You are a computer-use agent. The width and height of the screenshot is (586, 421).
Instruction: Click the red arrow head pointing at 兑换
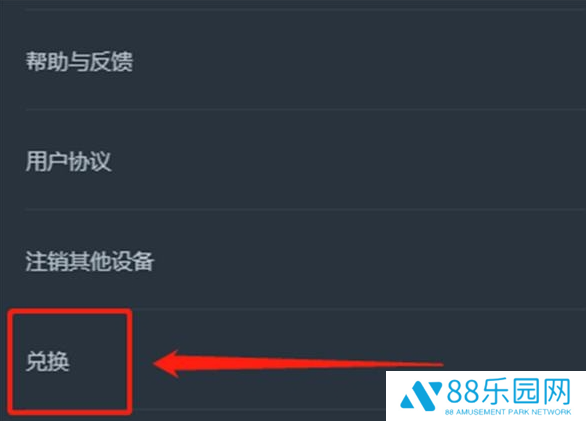coord(166,363)
